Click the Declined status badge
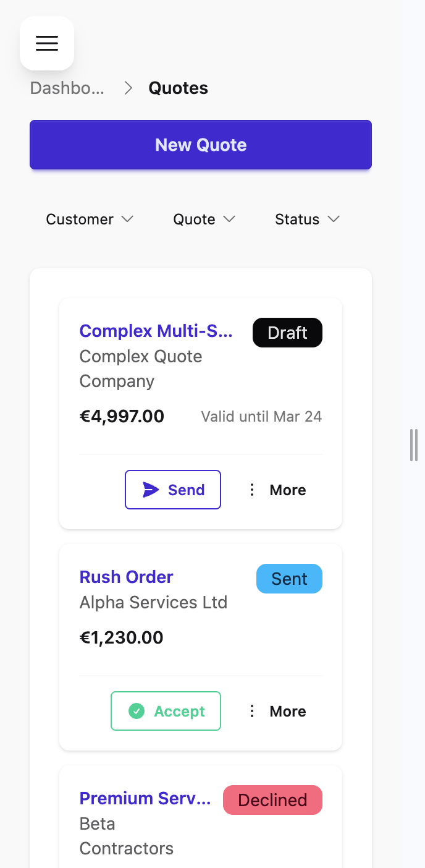The height and width of the screenshot is (868, 425). [272, 800]
